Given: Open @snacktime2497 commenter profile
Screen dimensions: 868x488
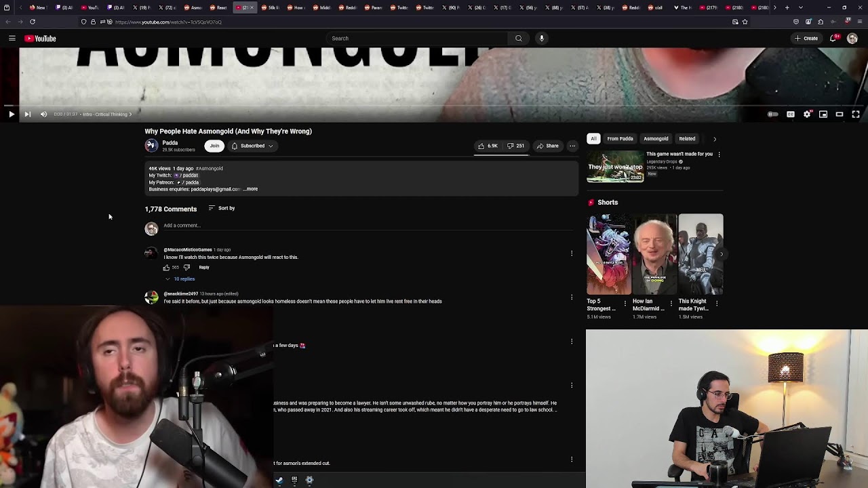Looking at the screenshot, I should coord(180,294).
